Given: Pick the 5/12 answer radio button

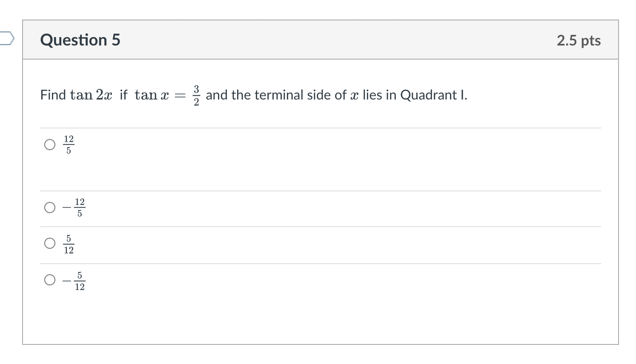Looking at the screenshot, I should [50, 243].
